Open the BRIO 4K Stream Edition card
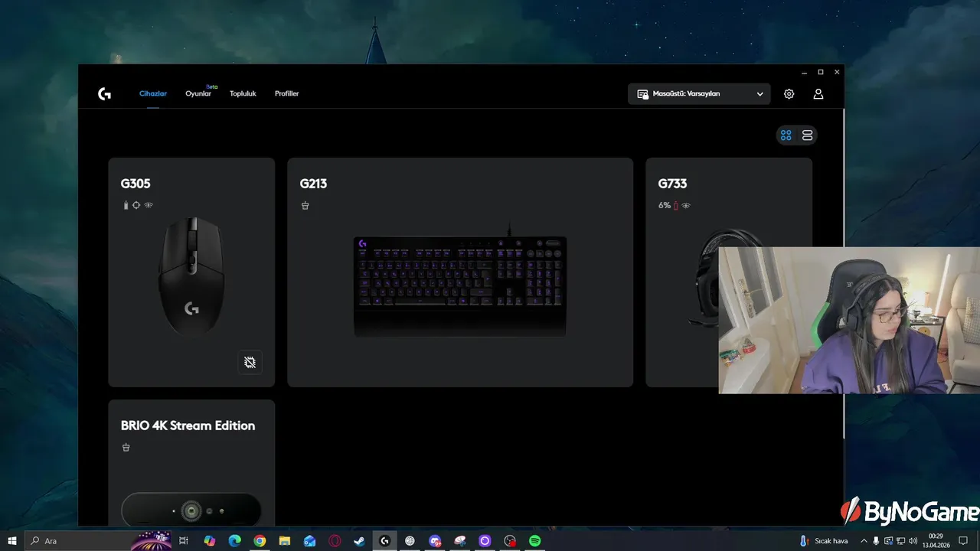 (191, 462)
